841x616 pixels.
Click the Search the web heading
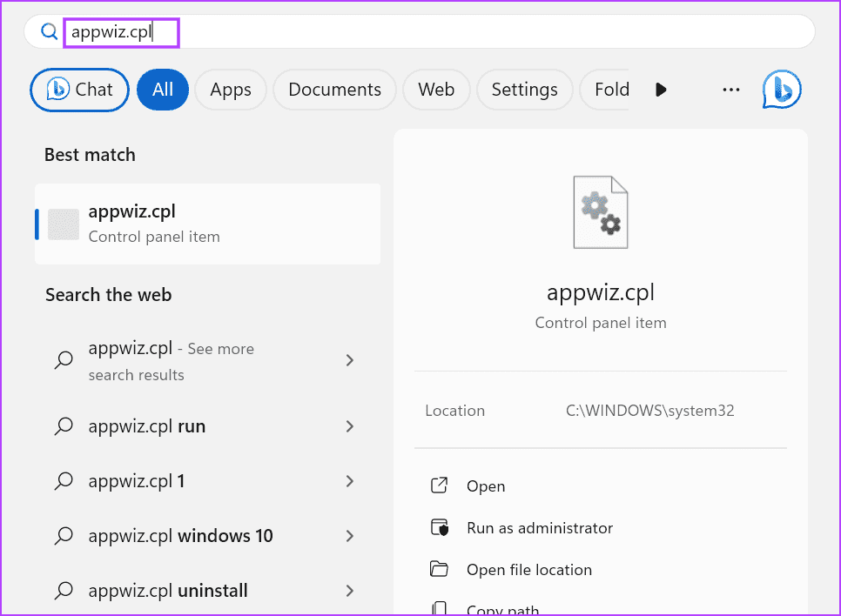pyautogui.click(x=108, y=295)
